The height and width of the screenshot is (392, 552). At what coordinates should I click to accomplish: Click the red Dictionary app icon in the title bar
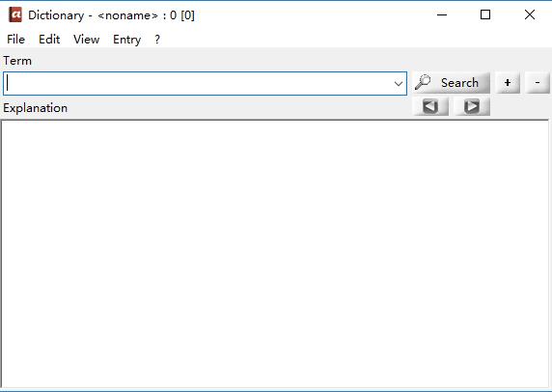[x=15, y=14]
